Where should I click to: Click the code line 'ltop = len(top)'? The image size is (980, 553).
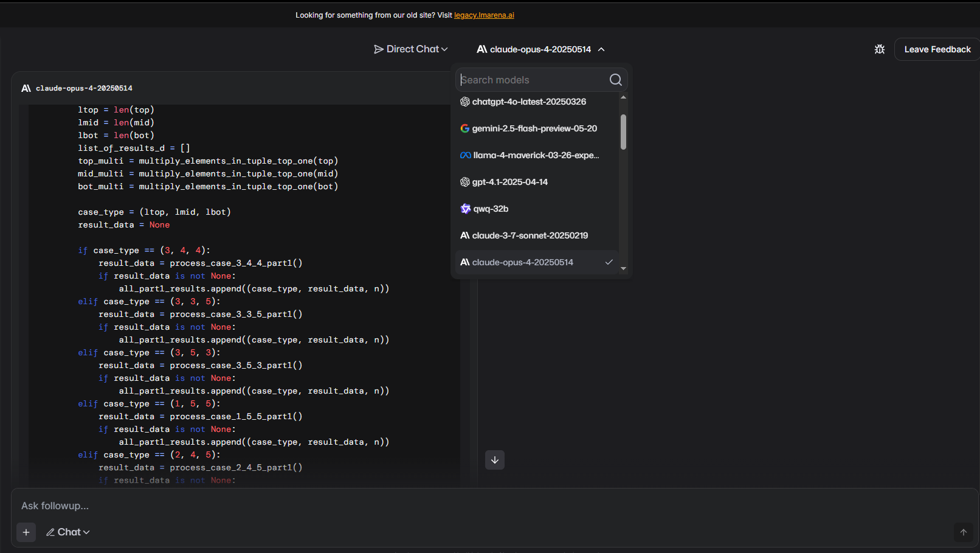point(116,110)
